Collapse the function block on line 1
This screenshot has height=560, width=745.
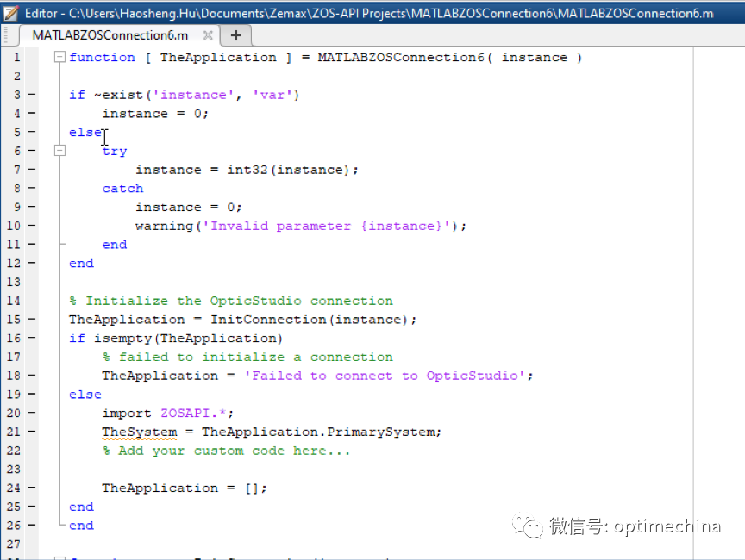(x=59, y=57)
